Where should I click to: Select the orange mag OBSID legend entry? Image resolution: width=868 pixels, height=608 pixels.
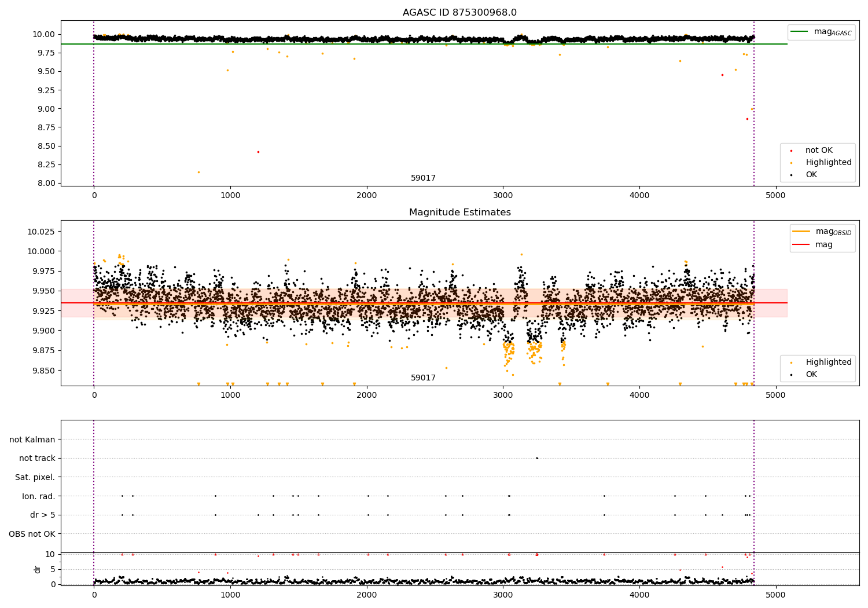pos(822,232)
